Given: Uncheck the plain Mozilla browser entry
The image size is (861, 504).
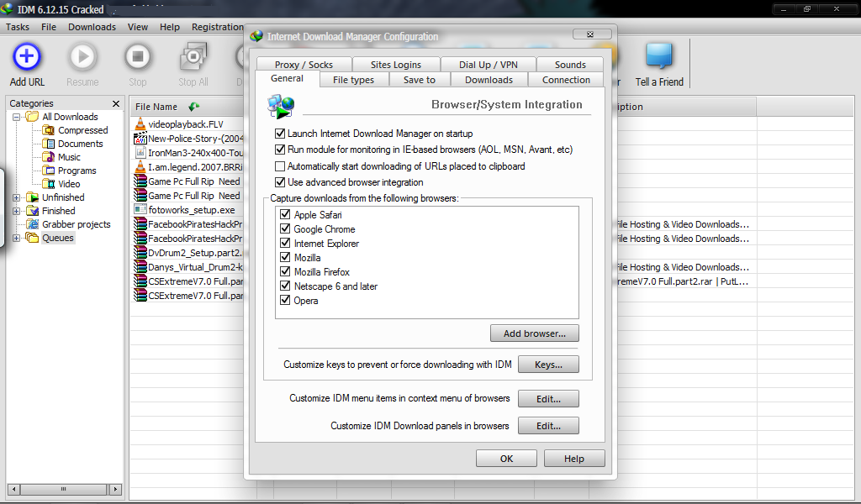Looking at the screenshot, I should pyautogui.click(x=285, y=257).
